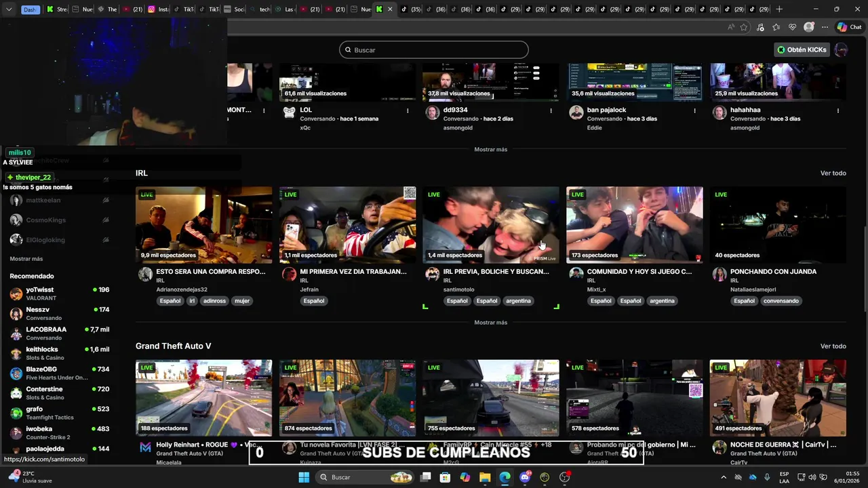Open options menu for hahahhaa clip
Image resolution: width=868 pixels, height=488 pixels.
click(838, 110)
